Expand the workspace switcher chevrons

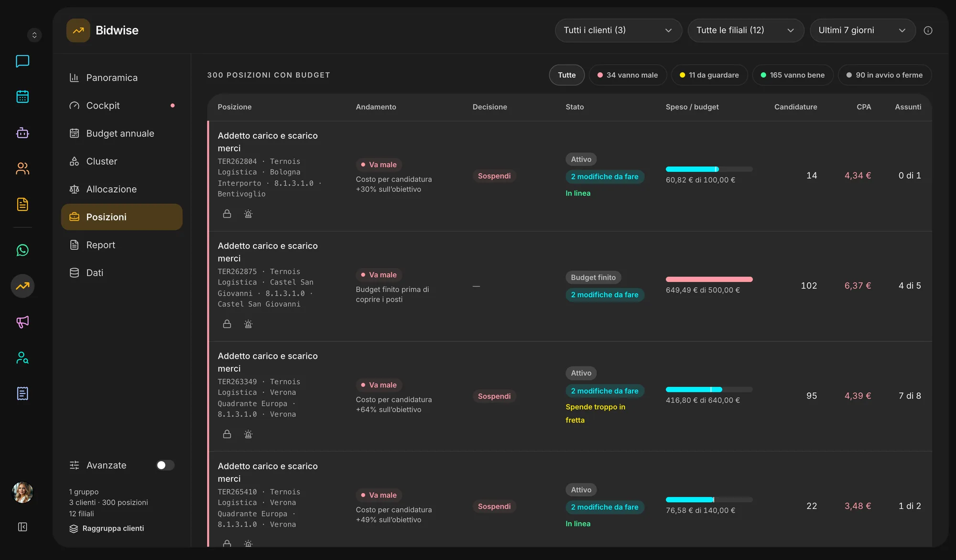point(34,35)
